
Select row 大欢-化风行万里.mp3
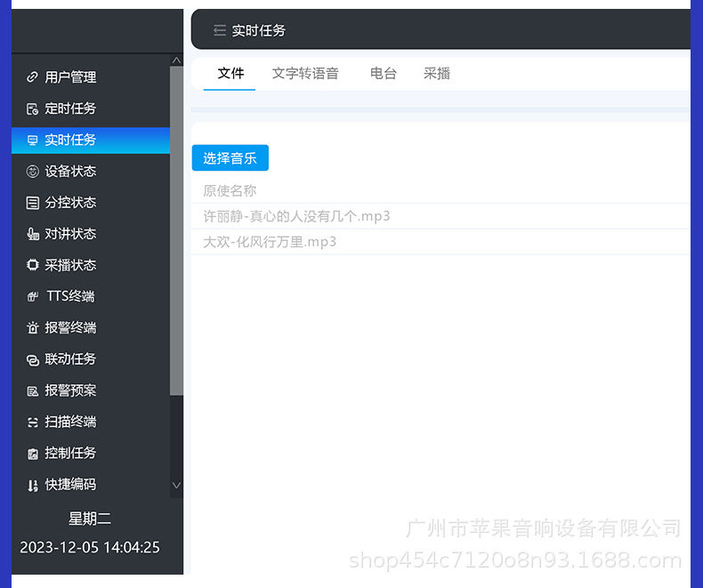tap(440, 242)
